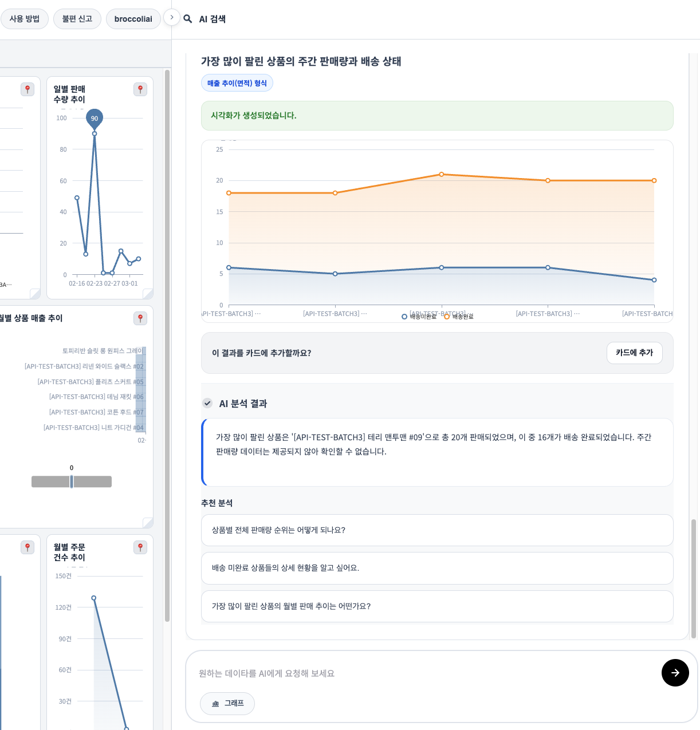
Task: Pin the 일별 판매 수량 추이 card
Action: (140, 89)
